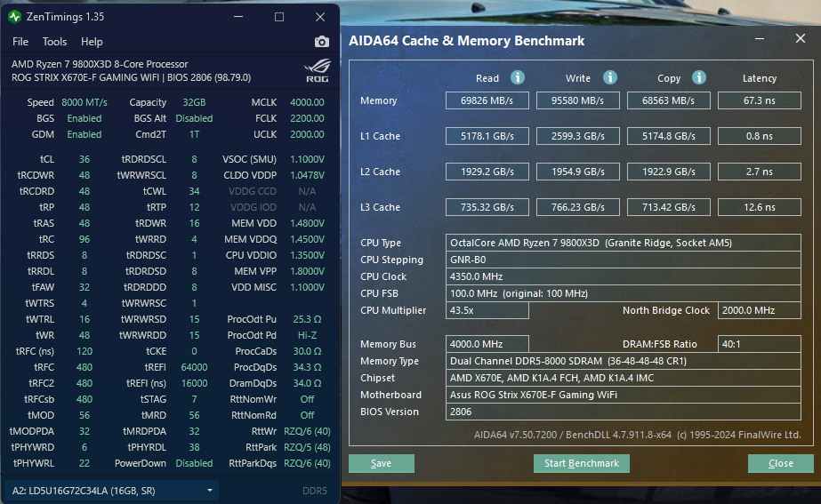Open the Tools menu
821x504 pixels.
point(54,42)
